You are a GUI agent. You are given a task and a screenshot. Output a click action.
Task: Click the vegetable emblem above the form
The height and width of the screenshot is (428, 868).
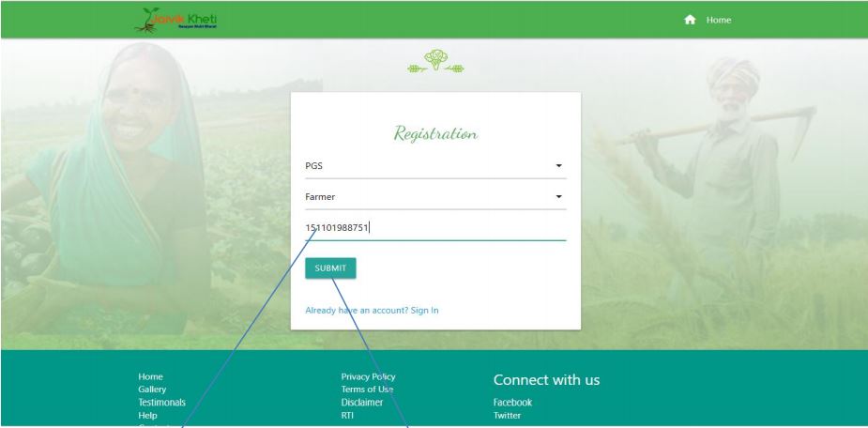[x=435, y=61]
